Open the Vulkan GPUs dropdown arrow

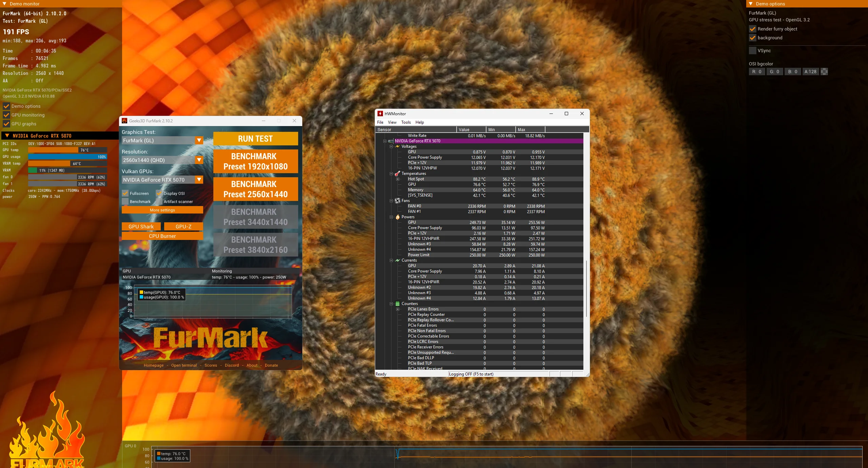(x=199, y=180)
